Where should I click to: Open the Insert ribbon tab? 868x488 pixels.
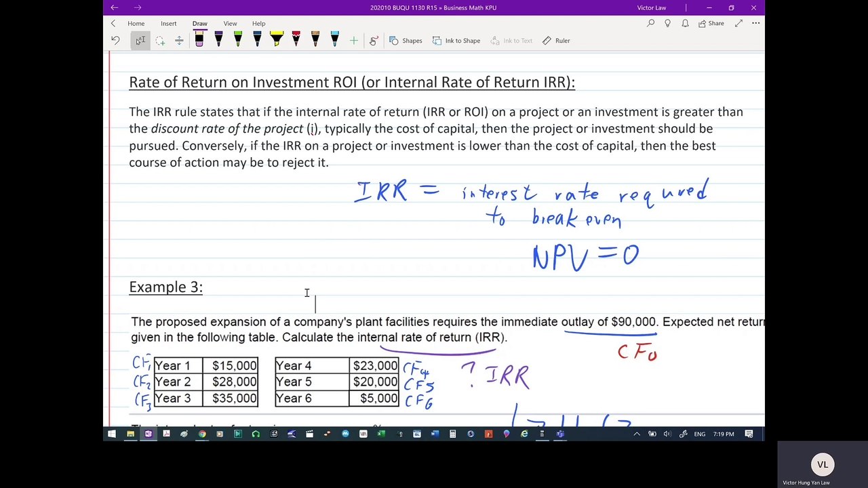click(x=168, y=23)
